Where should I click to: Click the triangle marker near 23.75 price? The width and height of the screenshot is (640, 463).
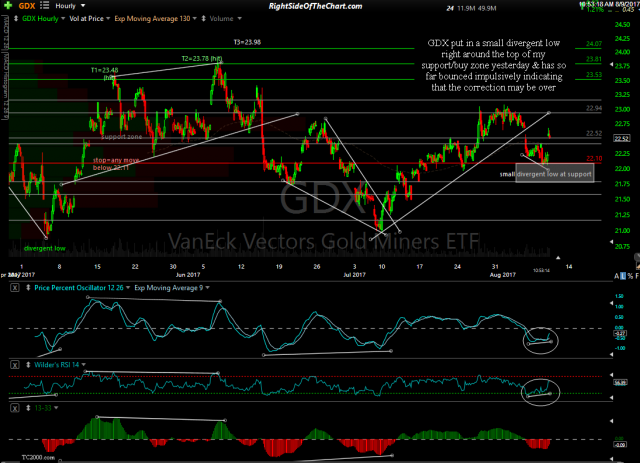[611, 65]
